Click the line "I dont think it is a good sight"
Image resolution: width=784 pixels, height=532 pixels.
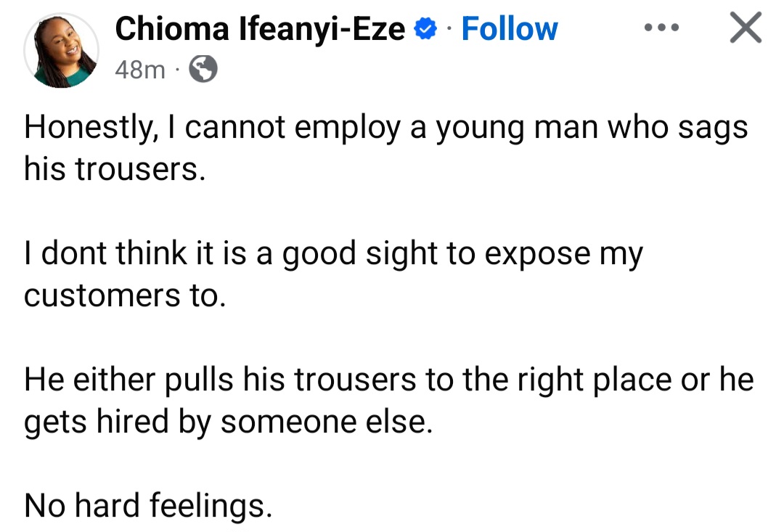(333, 255)
